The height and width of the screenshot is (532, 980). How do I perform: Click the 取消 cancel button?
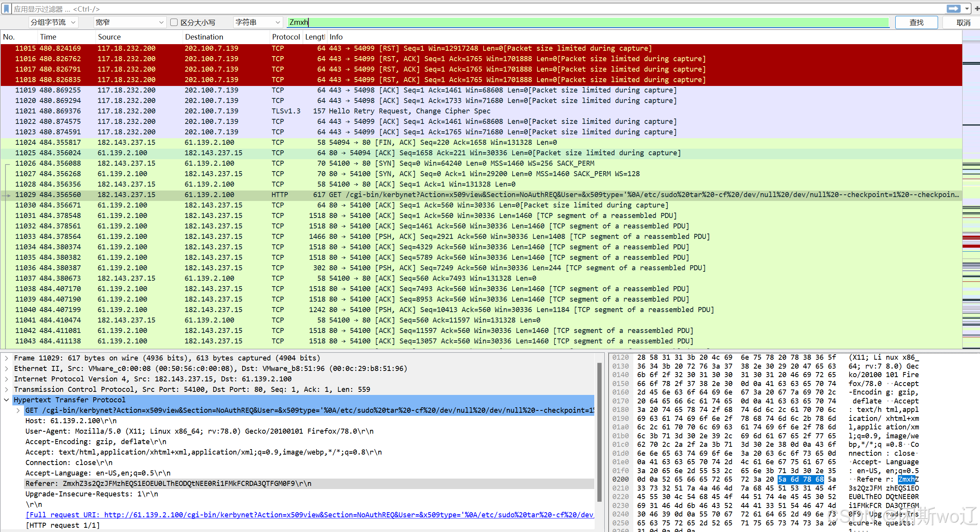coord(963,22)
